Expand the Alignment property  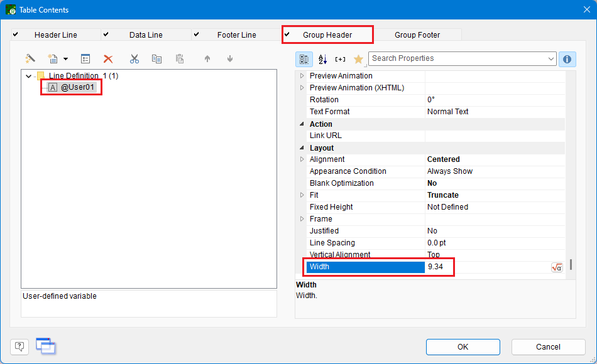(x=302, y=159)
